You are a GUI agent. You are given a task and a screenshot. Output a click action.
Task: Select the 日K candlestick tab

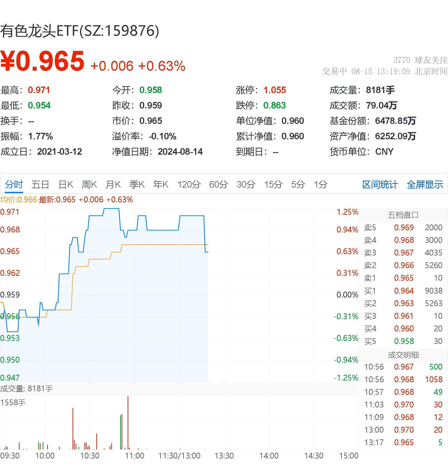click(65, 184)
